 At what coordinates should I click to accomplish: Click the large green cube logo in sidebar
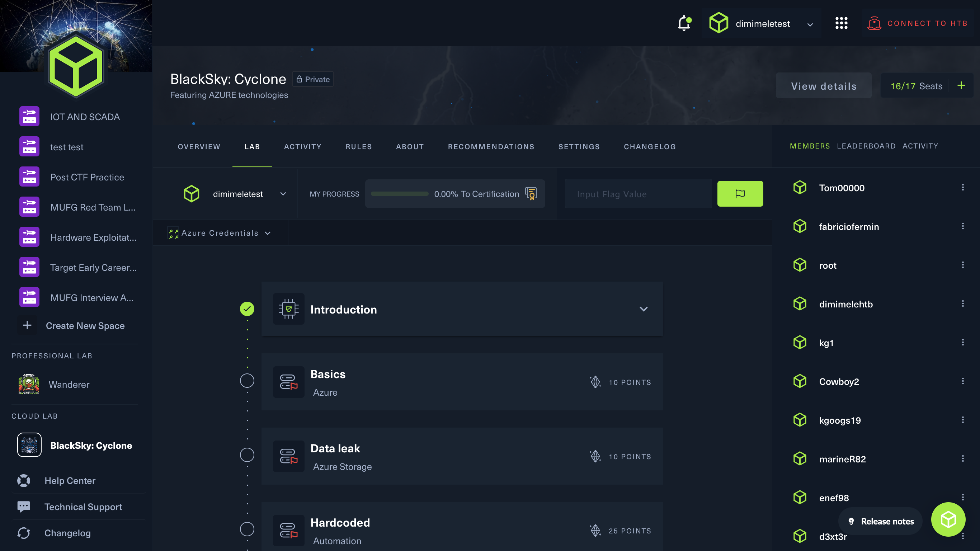point(76,67)
